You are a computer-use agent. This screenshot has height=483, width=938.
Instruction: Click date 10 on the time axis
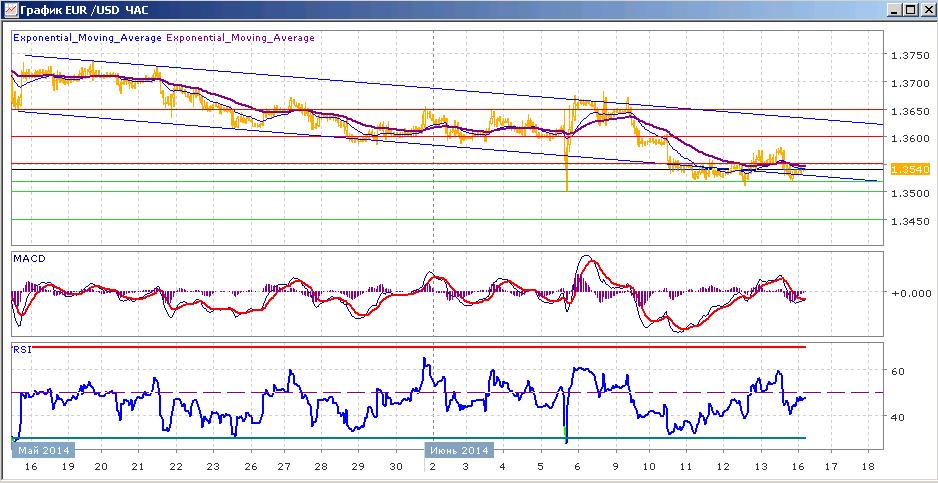coord(649,467)
